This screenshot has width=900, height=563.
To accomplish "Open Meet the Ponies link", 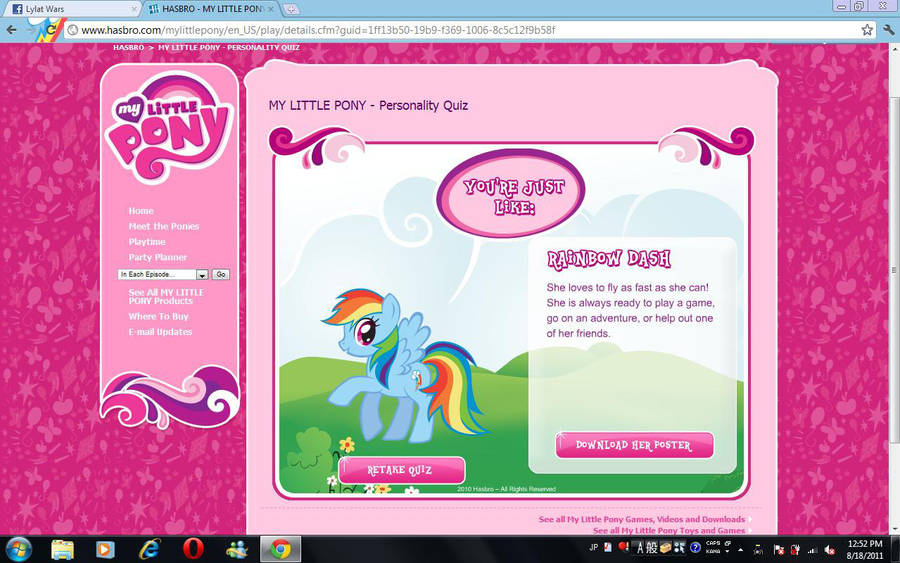I will tap(164, 226).
